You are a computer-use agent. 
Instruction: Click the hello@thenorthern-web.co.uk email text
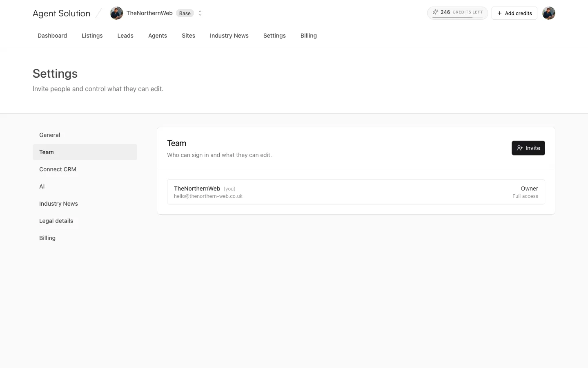click(208, 196)
